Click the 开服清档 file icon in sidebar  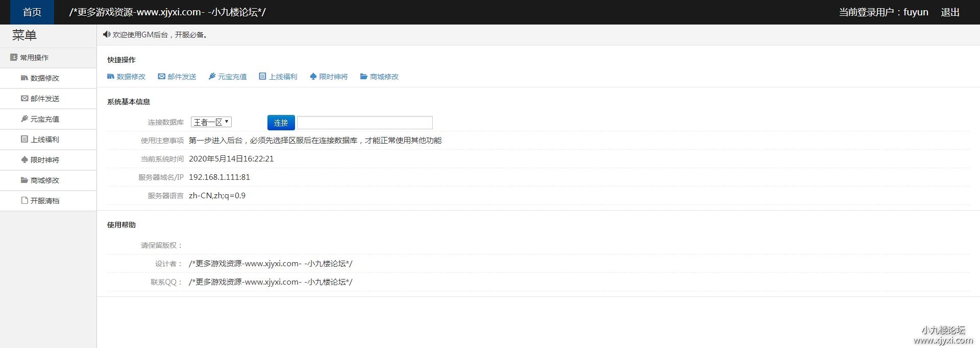pos(24,201)
